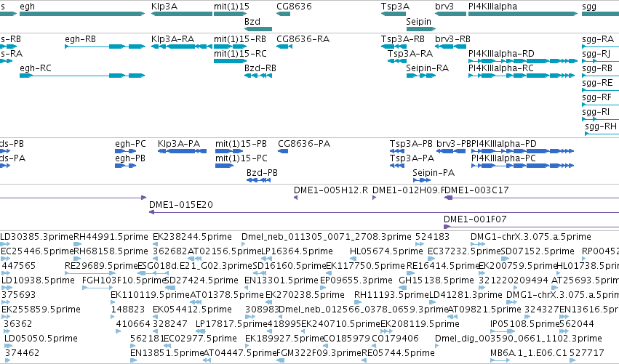
Task: Click the PI4KIIIalpha-RC transcript glyph
Action: pos(522,76)
